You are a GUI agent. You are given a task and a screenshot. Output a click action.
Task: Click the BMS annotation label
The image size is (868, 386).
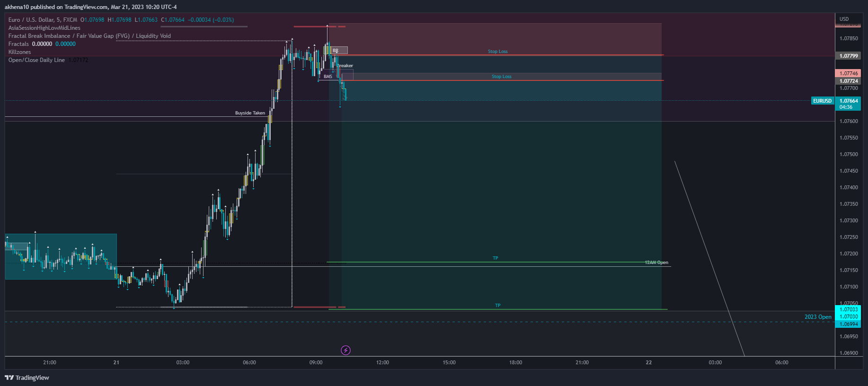[x=328, y=77]
